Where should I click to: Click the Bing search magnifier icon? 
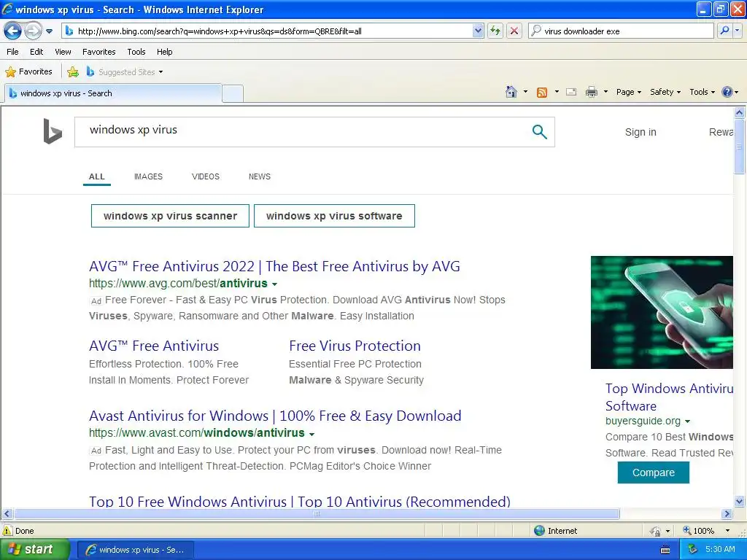tap(539, 131)
